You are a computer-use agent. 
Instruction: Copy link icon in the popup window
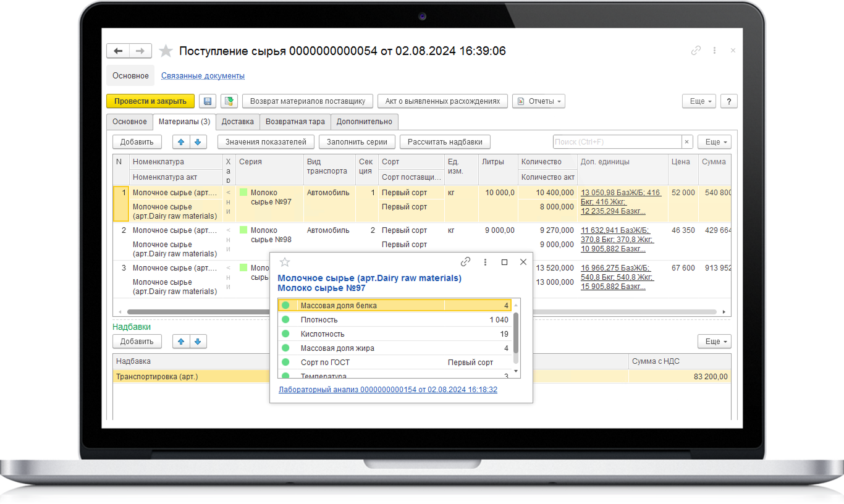466,262
